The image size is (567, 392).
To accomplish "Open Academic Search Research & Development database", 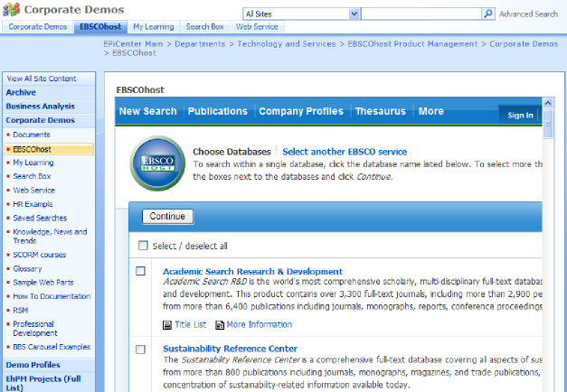I will 252,271.
